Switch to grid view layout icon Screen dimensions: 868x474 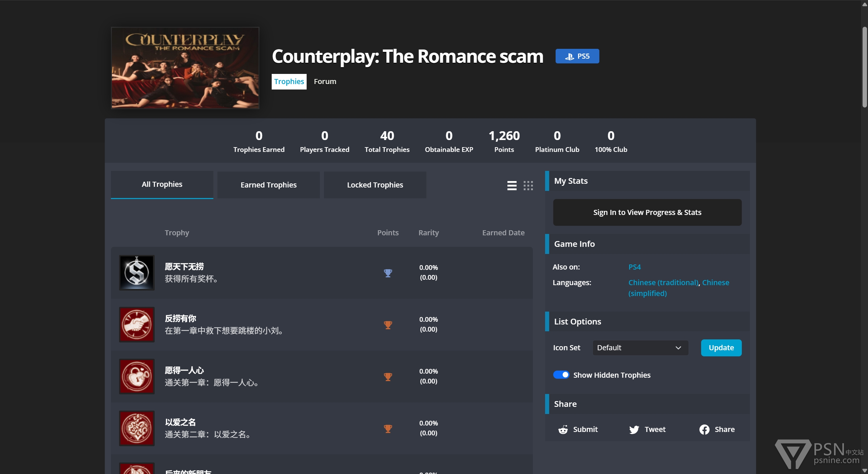tap(528, 185)
